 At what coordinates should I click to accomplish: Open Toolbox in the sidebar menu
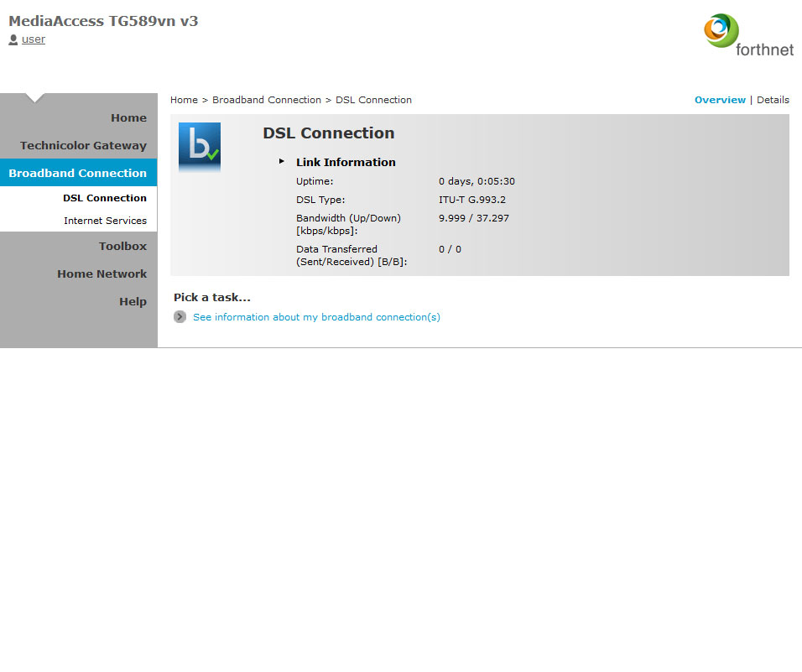122,246
